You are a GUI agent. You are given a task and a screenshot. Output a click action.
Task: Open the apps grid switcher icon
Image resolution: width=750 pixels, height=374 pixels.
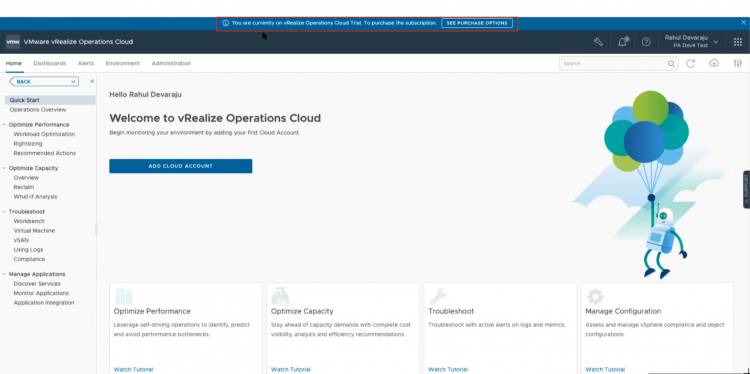pos(738,42)
